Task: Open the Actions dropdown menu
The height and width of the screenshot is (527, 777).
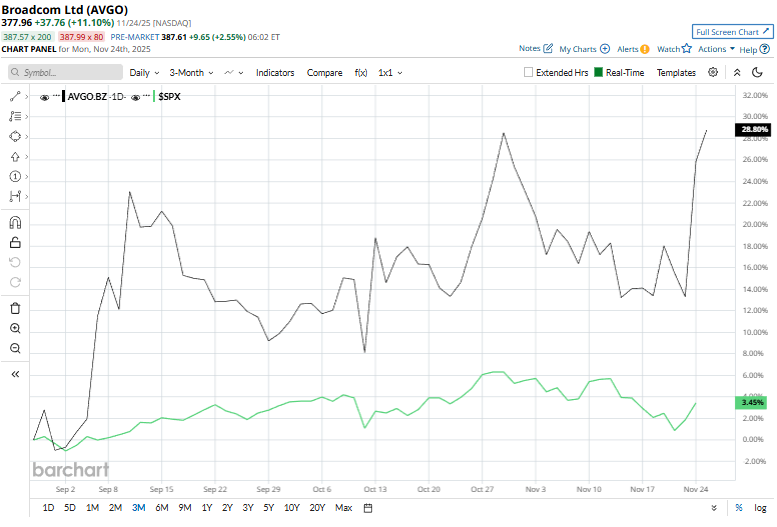Action: (x=716, y=49)
